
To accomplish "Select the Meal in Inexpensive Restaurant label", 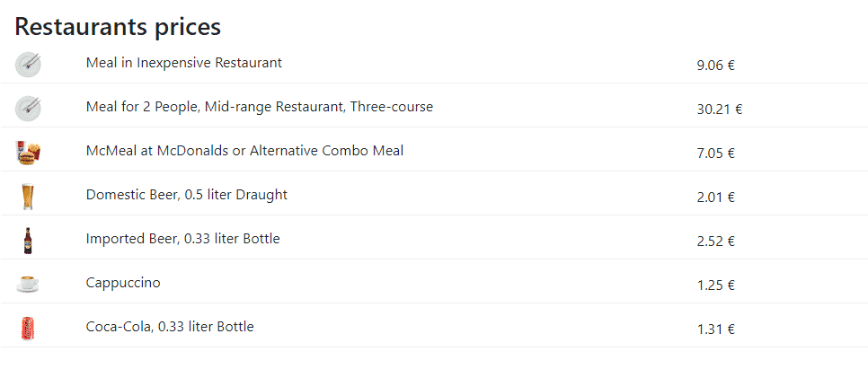I will click(184, 63).
